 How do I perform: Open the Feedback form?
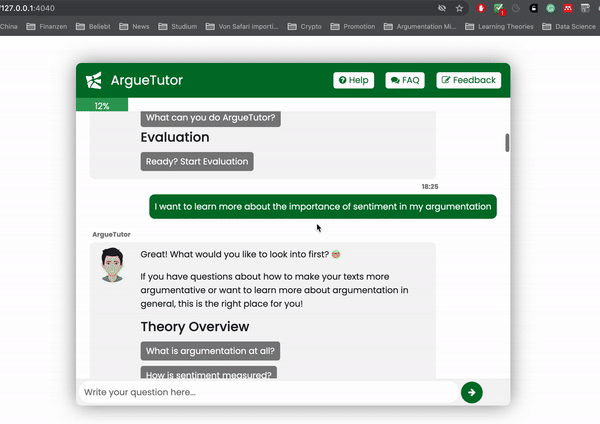point(468,80)
